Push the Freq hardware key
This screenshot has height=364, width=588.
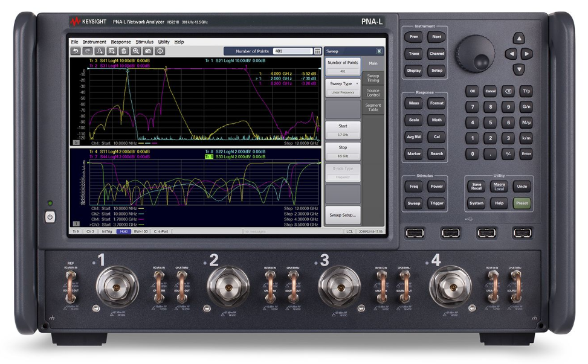(413, 186)
